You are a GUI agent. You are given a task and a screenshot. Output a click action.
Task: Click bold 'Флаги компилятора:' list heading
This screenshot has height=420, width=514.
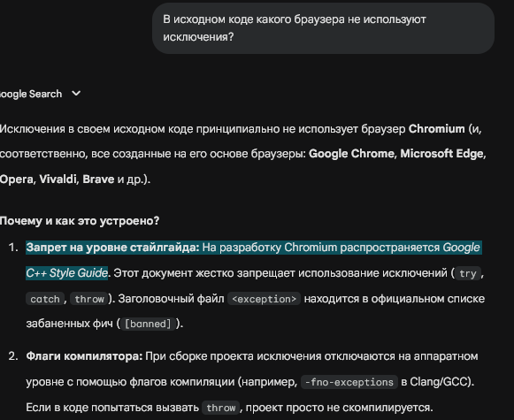[x=84, y=356]
